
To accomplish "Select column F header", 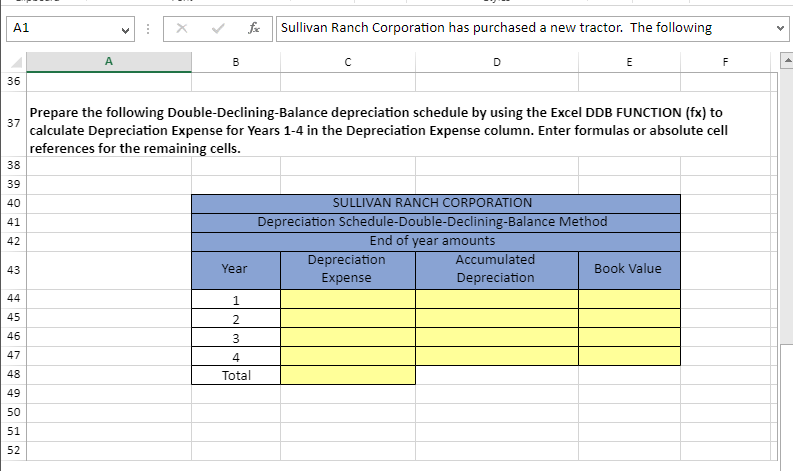I will 725,62.
